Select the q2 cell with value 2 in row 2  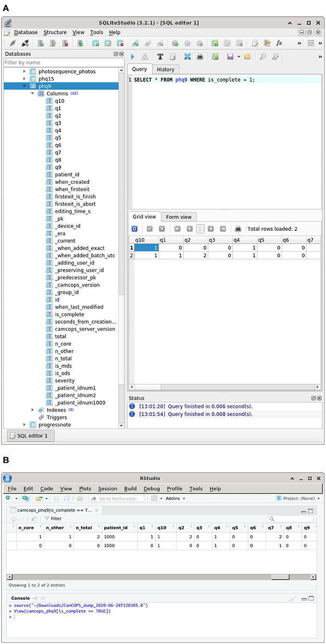click(196, 256)
